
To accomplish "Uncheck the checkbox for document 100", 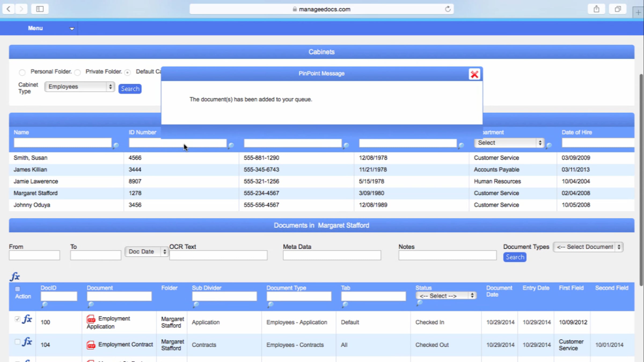I will tap(17, 319).
